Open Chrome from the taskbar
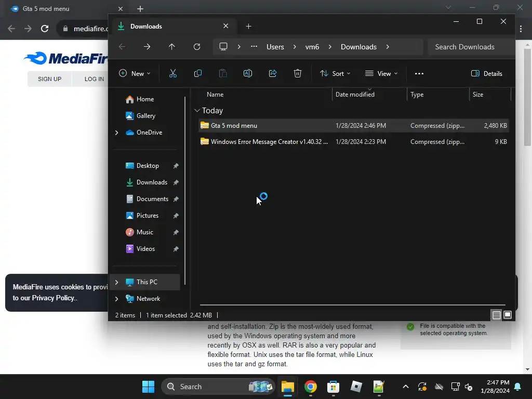The image size is (532, 399). pos(310,387)
